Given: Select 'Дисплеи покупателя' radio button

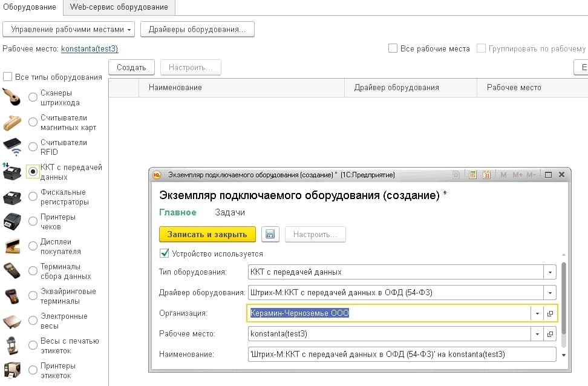Looking at the screenshot, I should [33, 246].
